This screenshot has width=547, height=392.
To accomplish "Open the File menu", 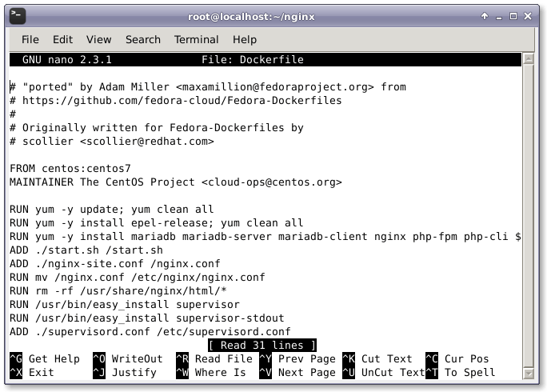I will point(30,39).
